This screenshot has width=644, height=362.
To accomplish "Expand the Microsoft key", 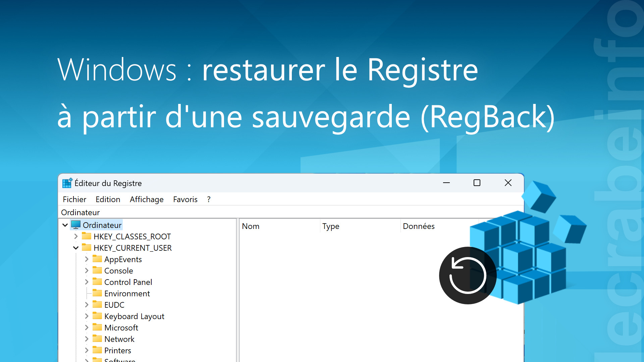I will click(87, 327).
